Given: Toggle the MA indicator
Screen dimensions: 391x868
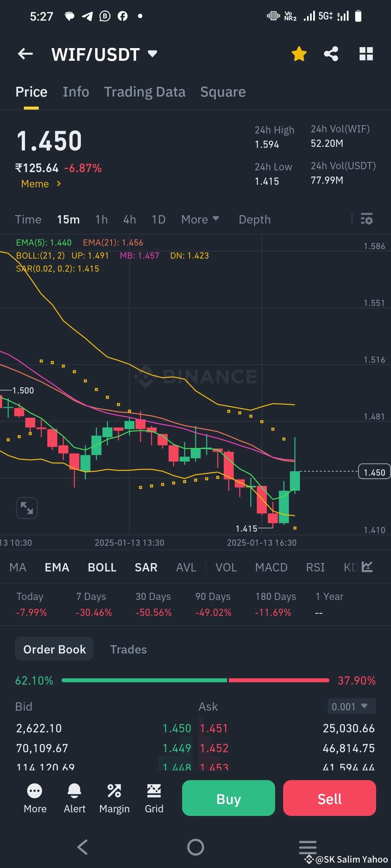Looking at the screenshot, I should tap(18, 567).
